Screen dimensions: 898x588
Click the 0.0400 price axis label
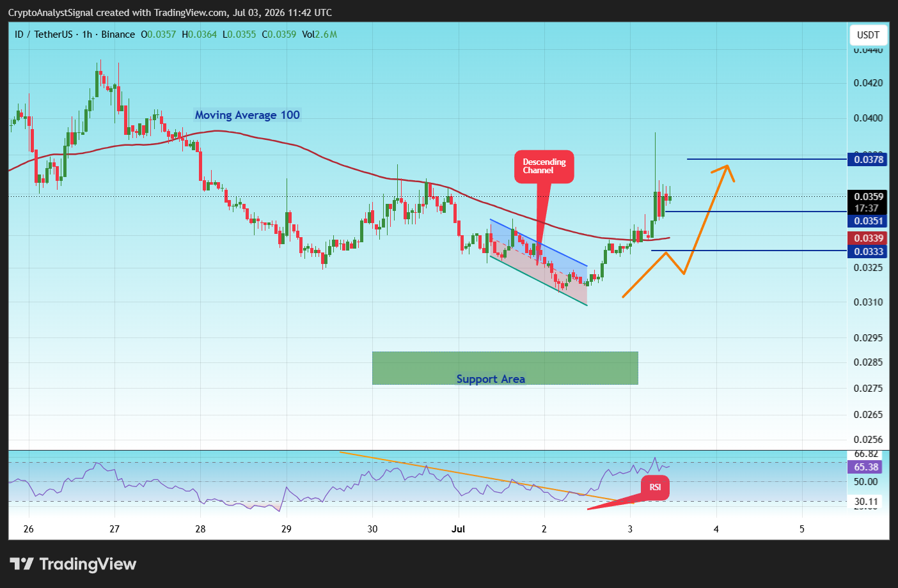pyautogui.click(x=868, y=118)
